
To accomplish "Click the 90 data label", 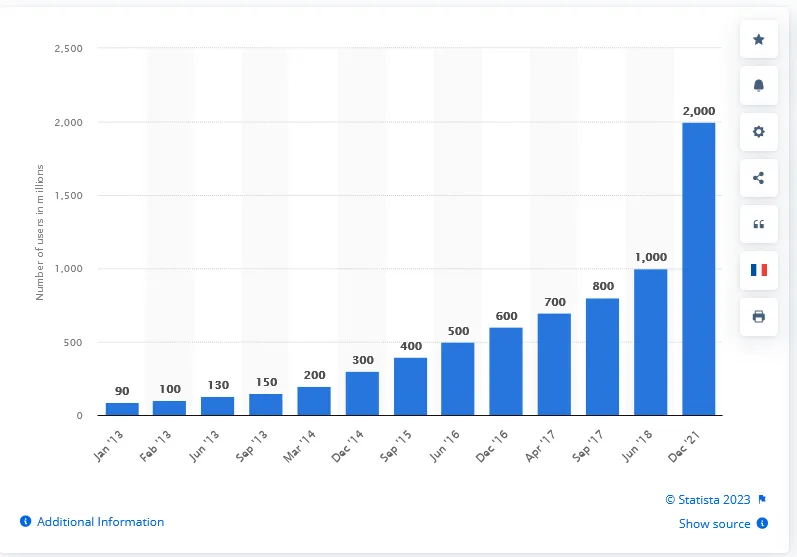I will pyautogui.click(x=122, y=391).
